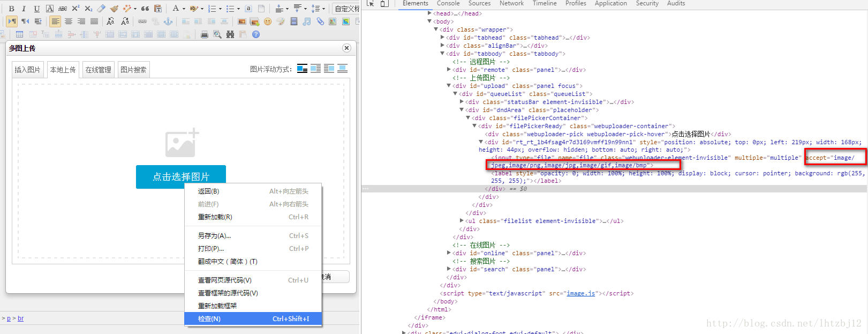This screenshot has height=334, width=868.
Task: Open the DevTools Application tab
Action: 610,3
